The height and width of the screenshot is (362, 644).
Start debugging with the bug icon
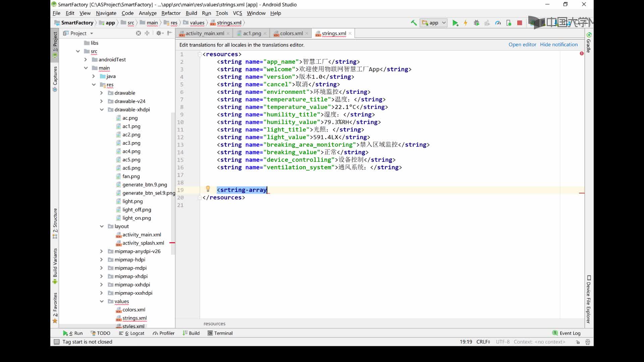click(476, 23)
